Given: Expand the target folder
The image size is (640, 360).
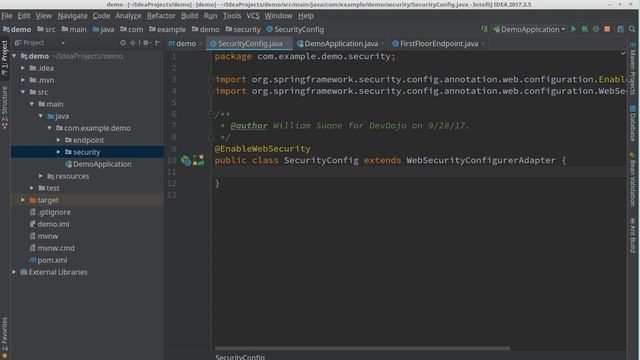Looking at the screenshot, I should 23,200.
